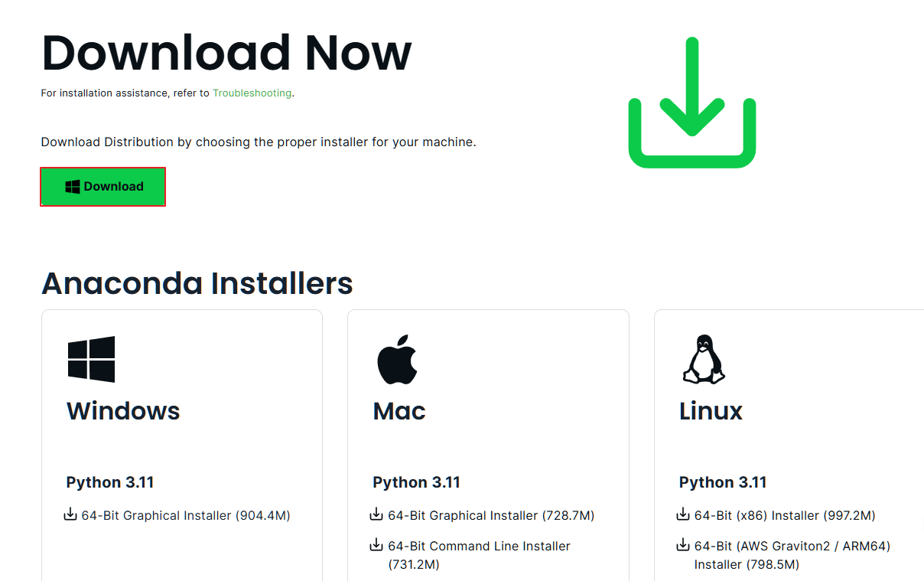The width and height of the screenshot is (924, 581).
Task: Click the Windows icon inside the Download button
Action: (73, 187)
